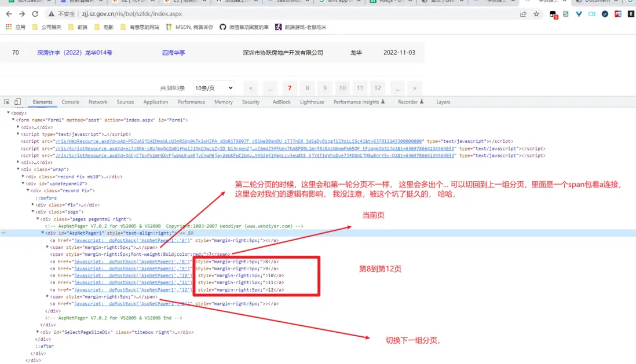This screenshot has width=636, height=364.
Task: Collapse the Form1 form node
Action: 13,120
